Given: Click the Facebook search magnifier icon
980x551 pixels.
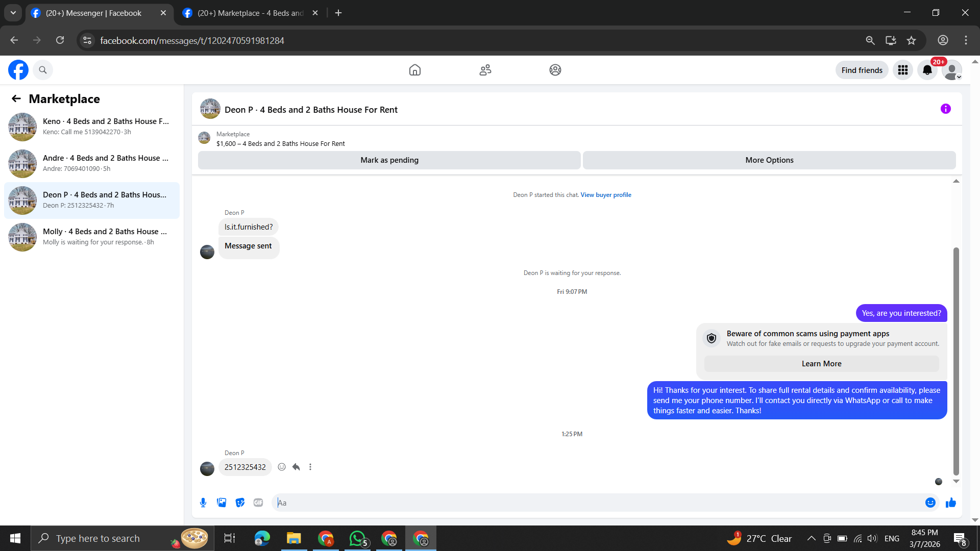Looking at the screenshot, I should tap(43, 70).
